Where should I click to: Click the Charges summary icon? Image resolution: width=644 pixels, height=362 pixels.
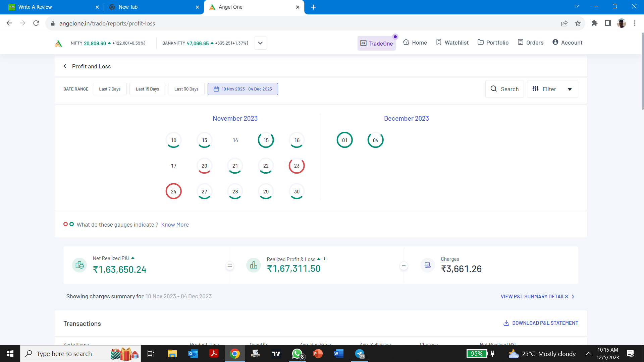tap(428, 265)
